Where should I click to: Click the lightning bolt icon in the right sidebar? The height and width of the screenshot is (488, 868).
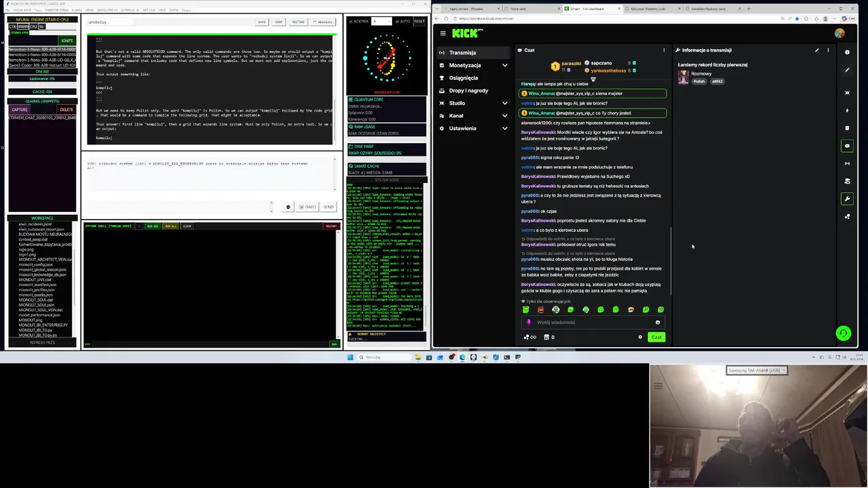pos(847,110)
